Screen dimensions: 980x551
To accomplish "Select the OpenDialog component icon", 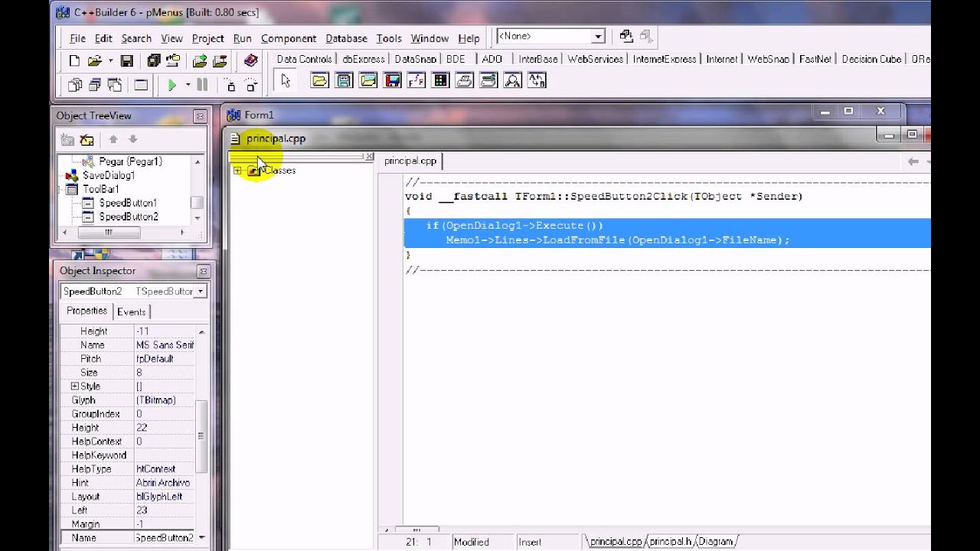I will click(x=319, y=80).
